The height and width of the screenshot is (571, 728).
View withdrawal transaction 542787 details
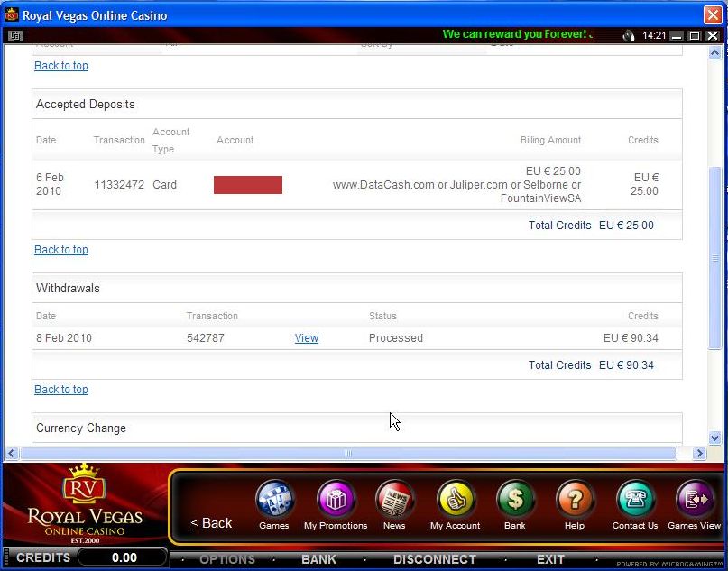[307, 338]
